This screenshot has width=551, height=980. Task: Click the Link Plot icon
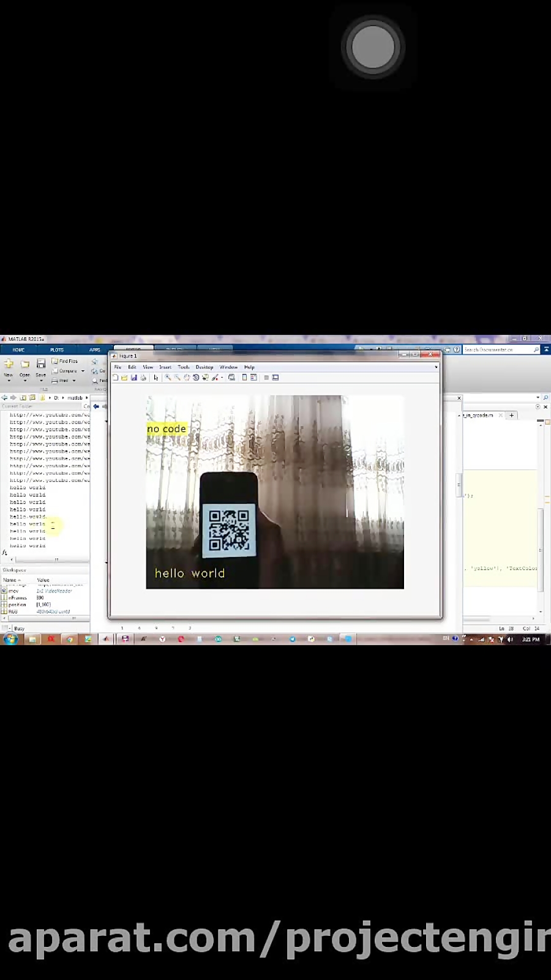(231, 378)
